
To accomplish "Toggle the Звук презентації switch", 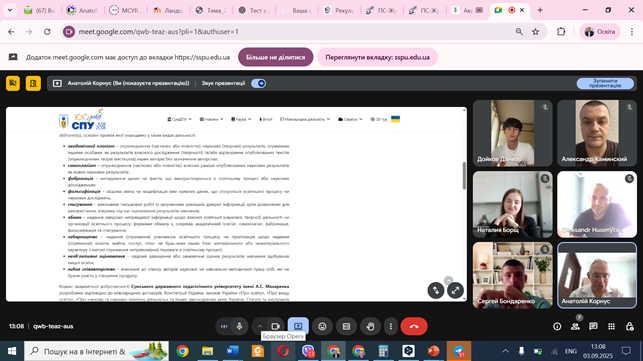I will [258, 83].
